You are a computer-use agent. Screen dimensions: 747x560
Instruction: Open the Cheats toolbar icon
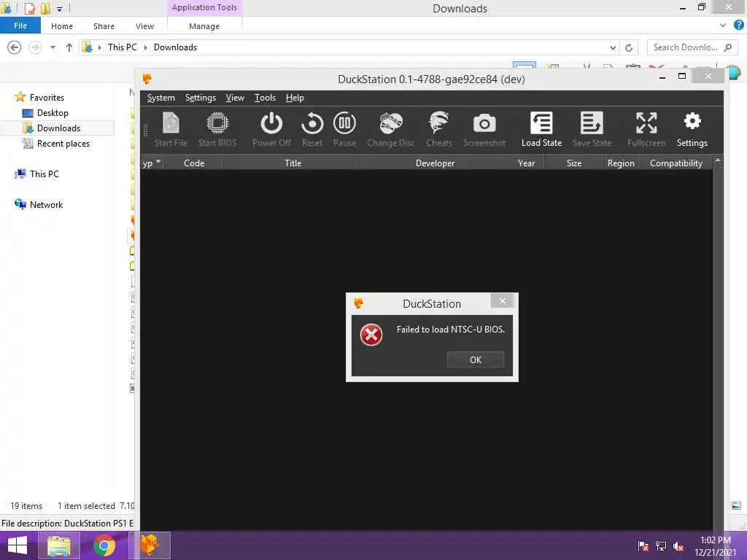point(438,129)
